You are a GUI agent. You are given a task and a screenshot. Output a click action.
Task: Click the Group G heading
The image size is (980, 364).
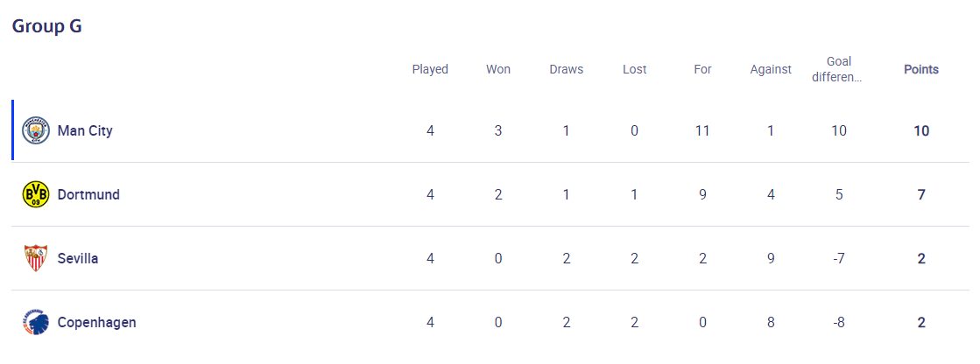pyautogui.click(x=47, y=27)
